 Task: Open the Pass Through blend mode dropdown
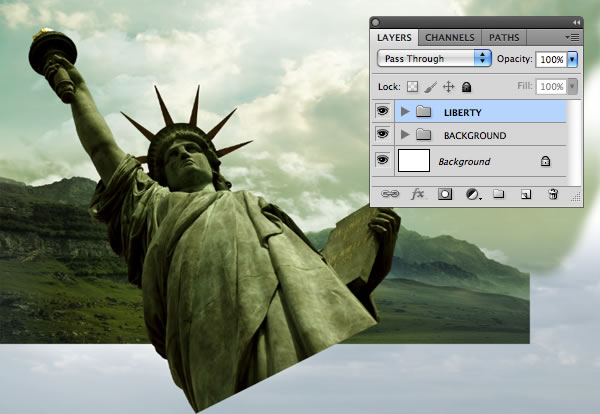pyautogui.click(x=434, y=59)
